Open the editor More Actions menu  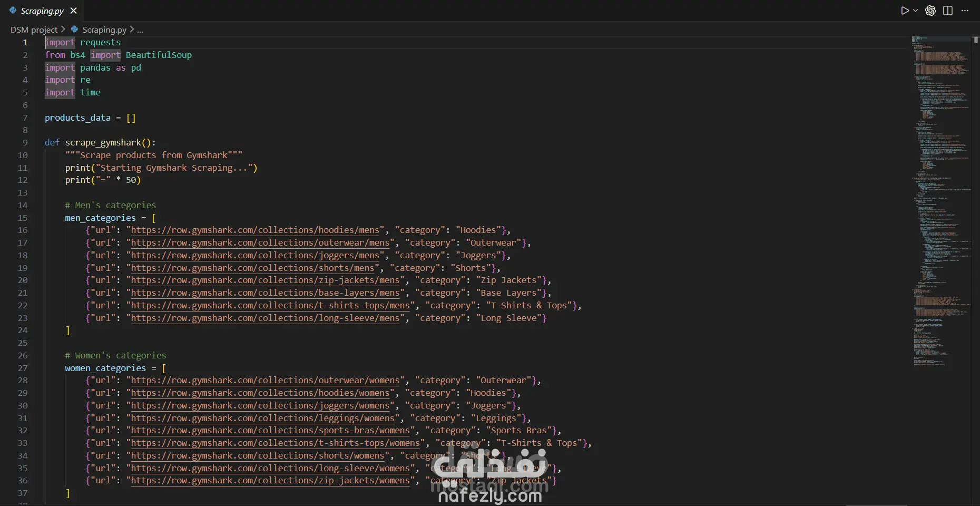click(x=965, y=11)
